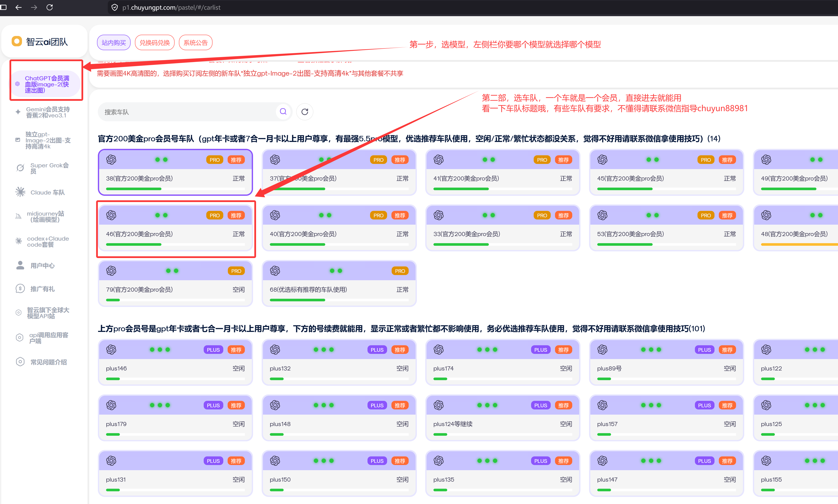Click the site security shield icon

pos(115,8)
